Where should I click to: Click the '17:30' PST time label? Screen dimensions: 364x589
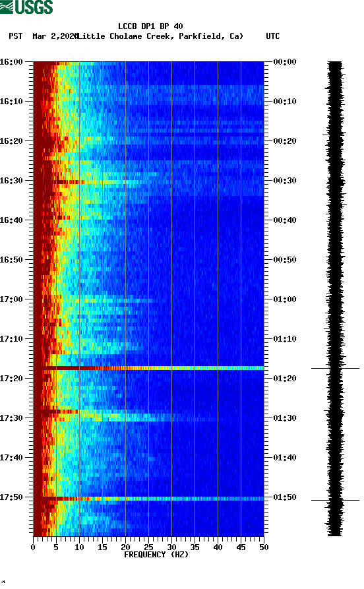[x=11, y=418]
